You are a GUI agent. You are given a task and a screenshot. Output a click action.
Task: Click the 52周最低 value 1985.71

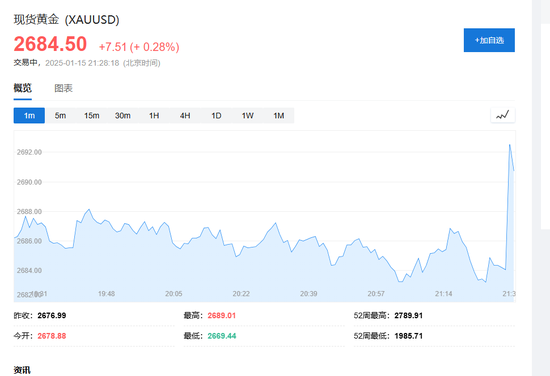[x=409, y=336]
